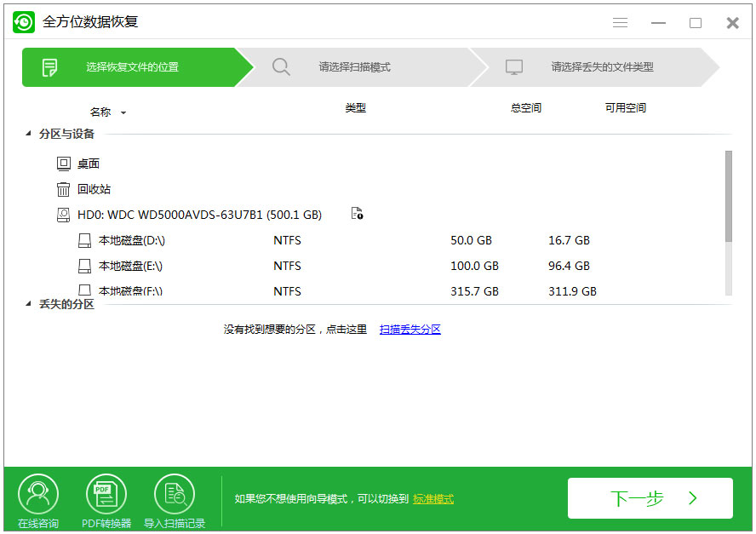Select the 本地磁盘(F:) partition icon

[84, 291]
